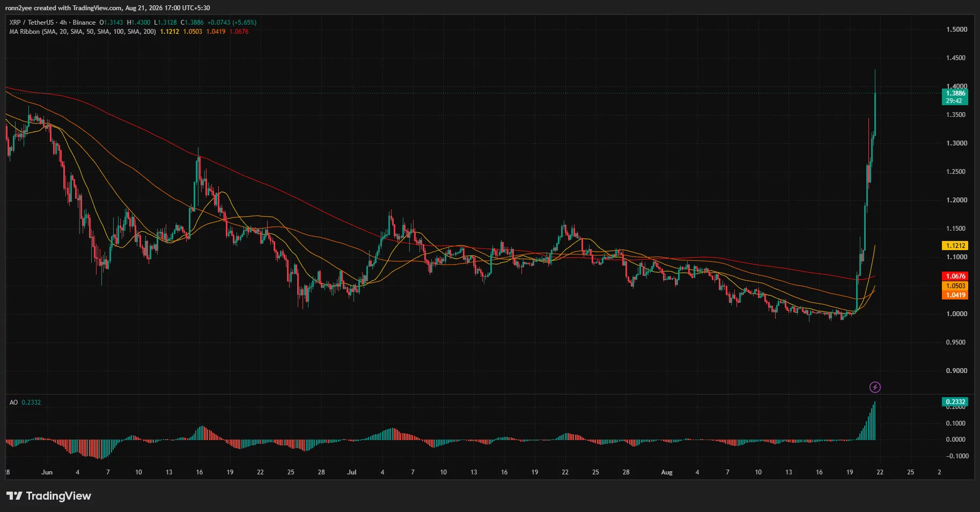This screenshot has width=980, height=512.
Task: Click the purple lightning bolt event icon
Action: 875,387
